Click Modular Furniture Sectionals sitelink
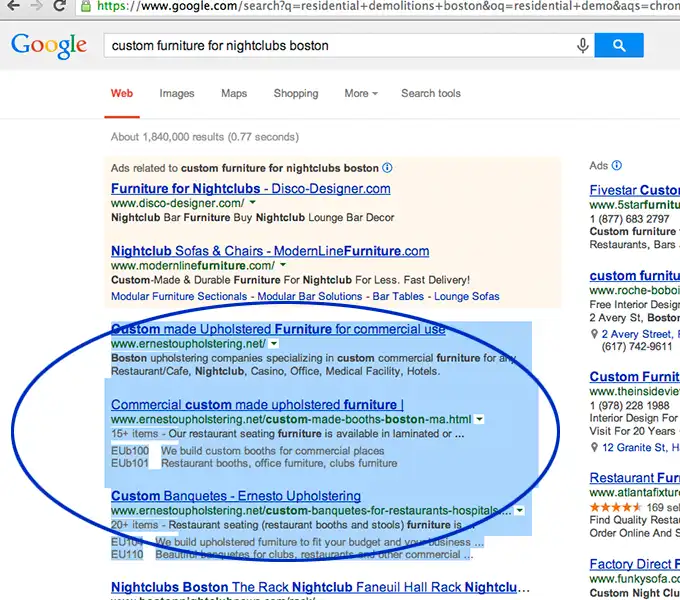 (179, 296)
